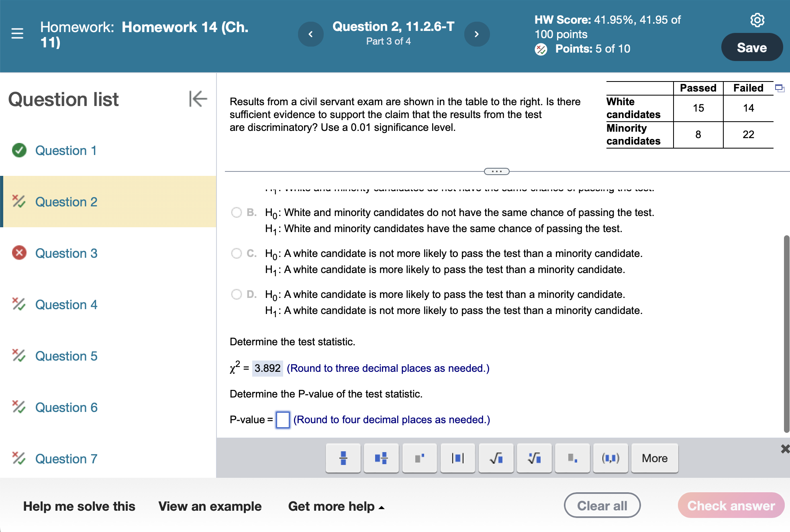This screenshot has width=790, height=532.
Task: Advance to the next part with right chevron
Action: [x=476, y=34]
